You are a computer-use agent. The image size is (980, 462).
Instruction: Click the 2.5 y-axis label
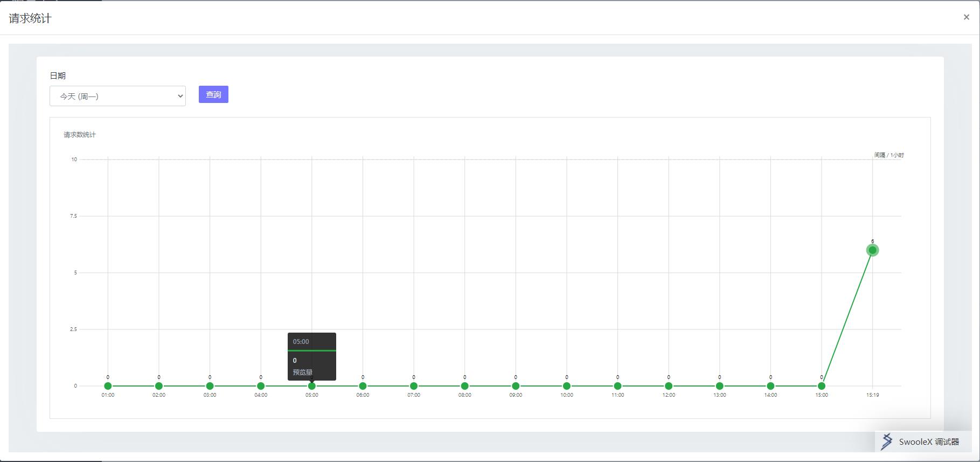tap(74, 329)
